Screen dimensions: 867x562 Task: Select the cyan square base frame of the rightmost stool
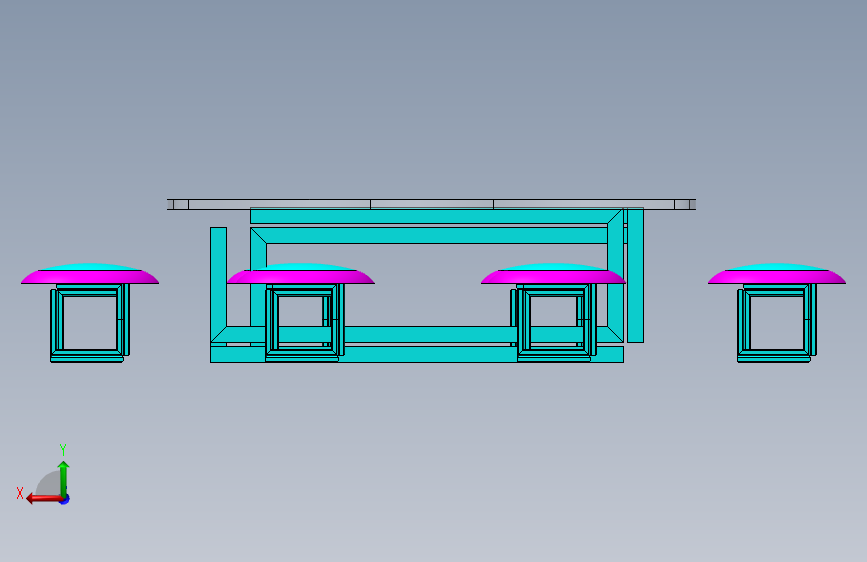[x=776, y=323]
